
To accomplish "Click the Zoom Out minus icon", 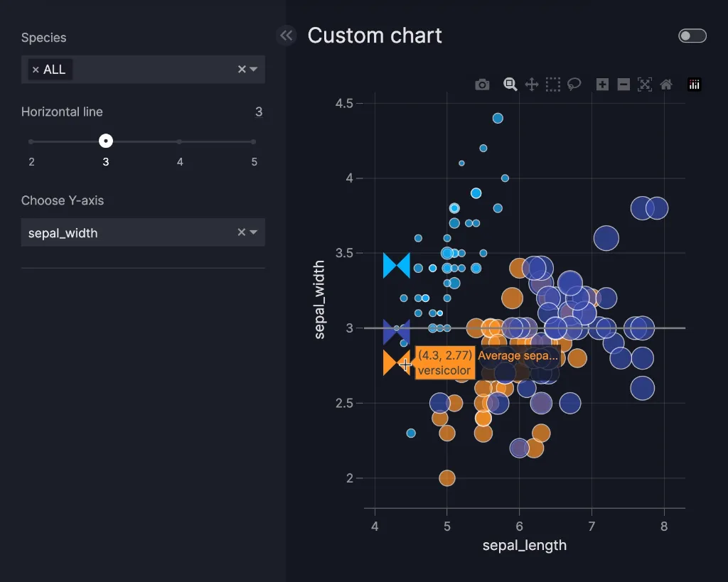I will tap(623, 85).
